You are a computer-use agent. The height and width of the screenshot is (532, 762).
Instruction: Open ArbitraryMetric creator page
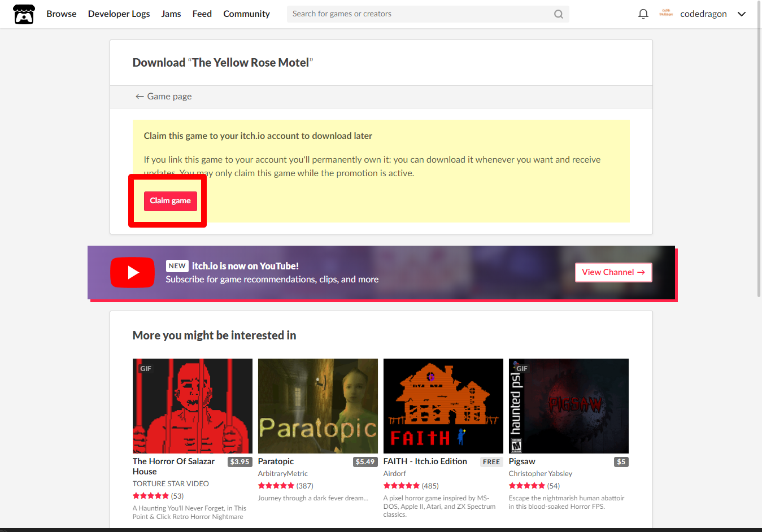tap(283, 474)
